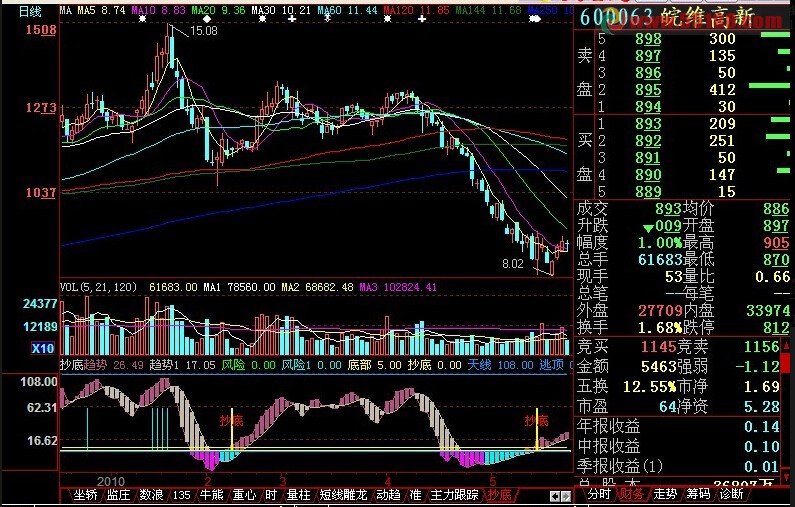Image resolution: width=795 pixels, height=507 pixels.
Task: Open the 诊断 panel tab
Action: click(731, 493)
